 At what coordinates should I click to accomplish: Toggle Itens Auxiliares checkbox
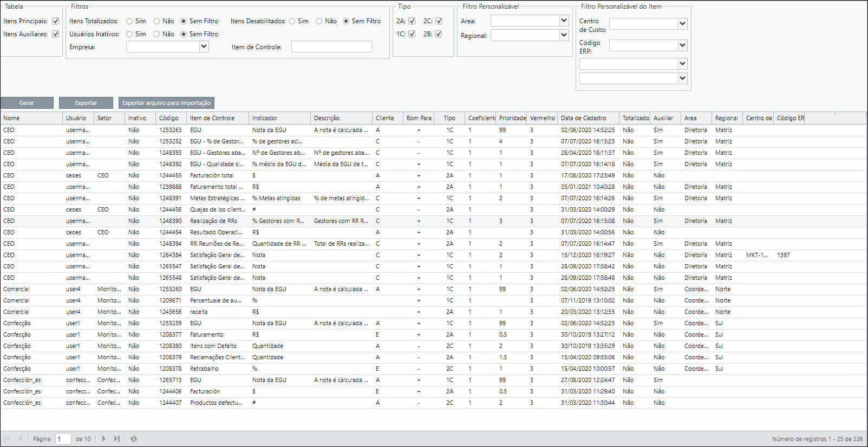(x=55, y=34)
